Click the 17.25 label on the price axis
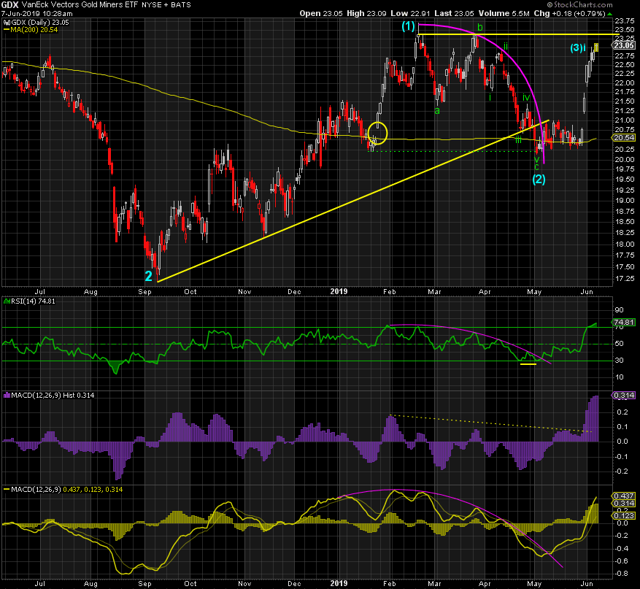 pyautogui.click(x=624, y=278)
